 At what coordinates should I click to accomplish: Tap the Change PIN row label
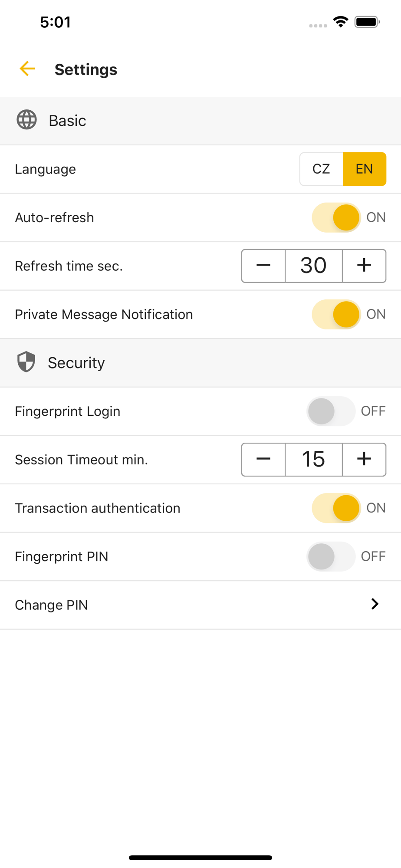51,605
